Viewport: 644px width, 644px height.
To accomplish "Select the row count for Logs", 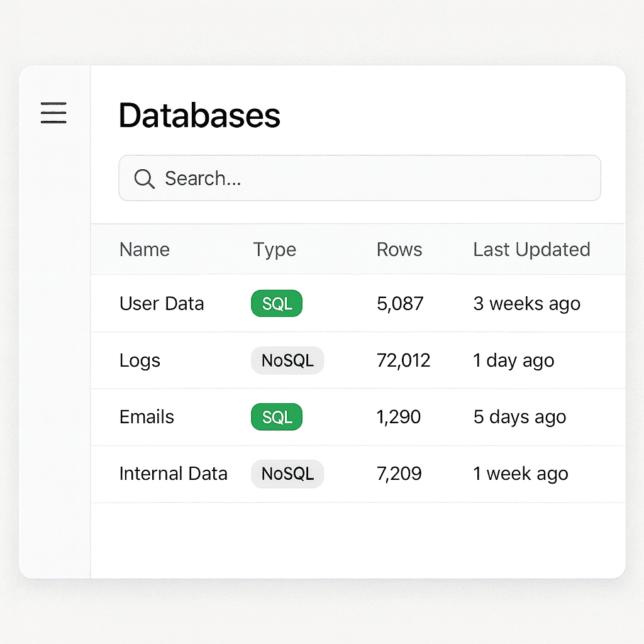I will click(x=403, y=360).
